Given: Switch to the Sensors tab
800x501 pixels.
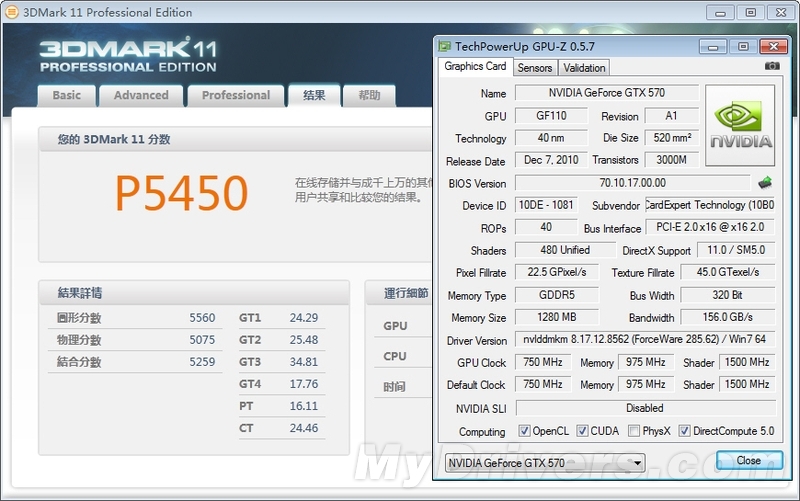Looking at the screenshot, I should tap(534, 68).
